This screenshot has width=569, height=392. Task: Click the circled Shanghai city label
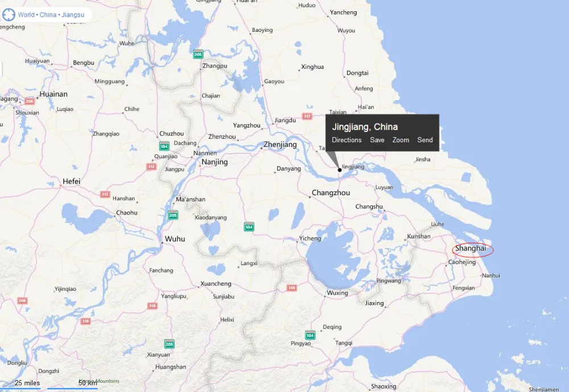coord(471,249)
